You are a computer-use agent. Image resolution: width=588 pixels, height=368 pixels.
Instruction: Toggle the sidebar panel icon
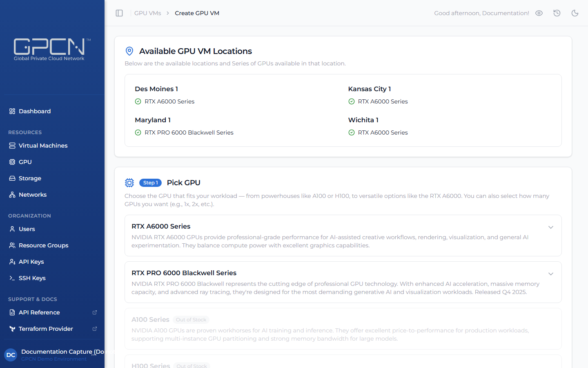(119, 13)
